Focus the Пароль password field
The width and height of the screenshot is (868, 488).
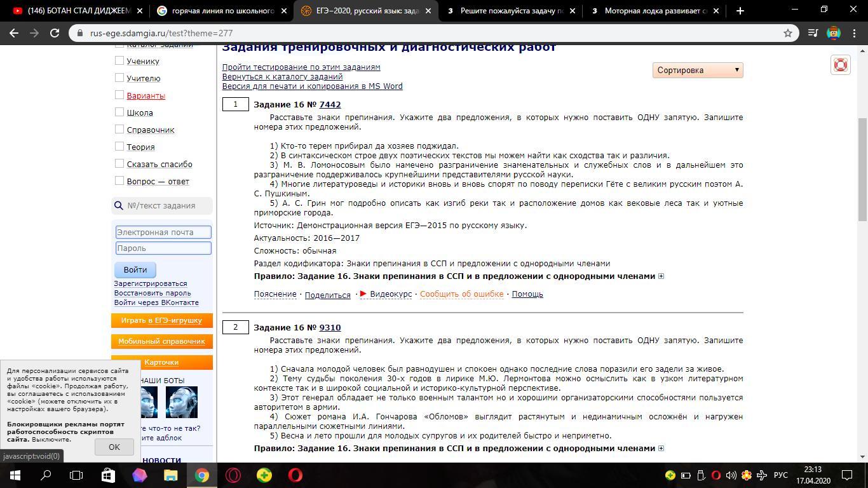click(163, 248)
